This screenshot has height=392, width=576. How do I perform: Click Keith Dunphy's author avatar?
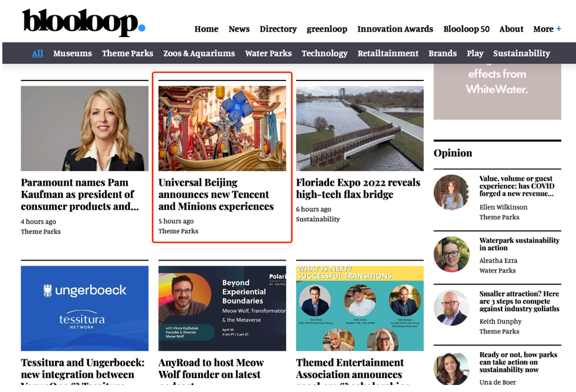(x=452, y=308)
